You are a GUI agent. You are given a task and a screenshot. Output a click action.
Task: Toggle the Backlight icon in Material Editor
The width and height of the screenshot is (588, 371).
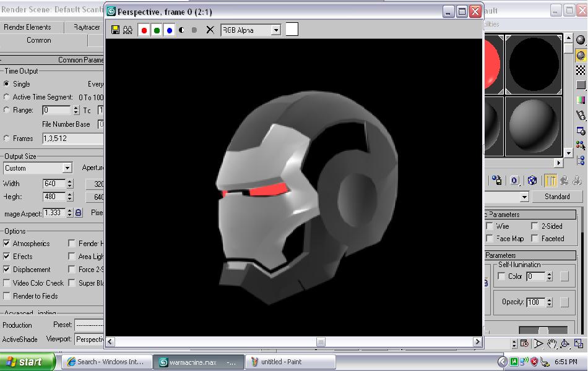[581, 56]
